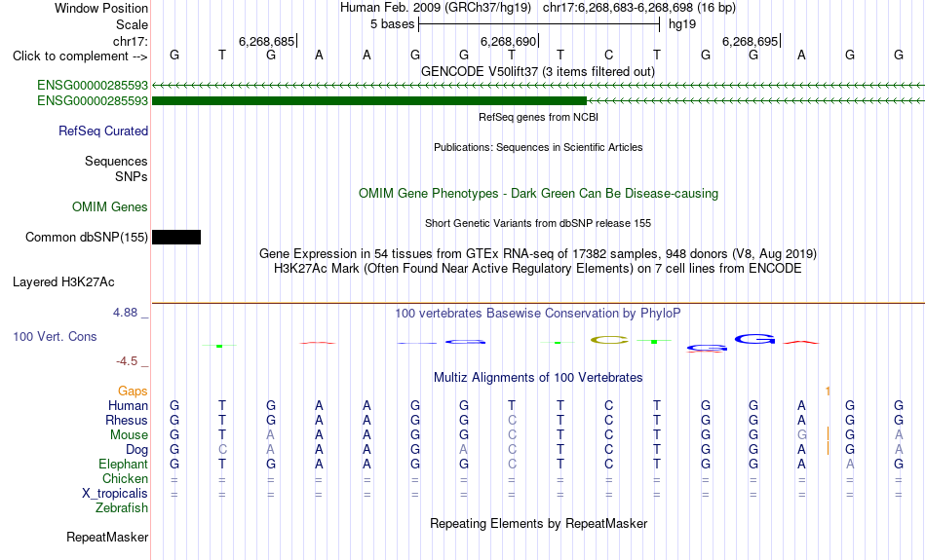Click the H3K27Ac Mark ENCODE title text
Viewport: 926px width, 560px height.
[x=538, y=269]
